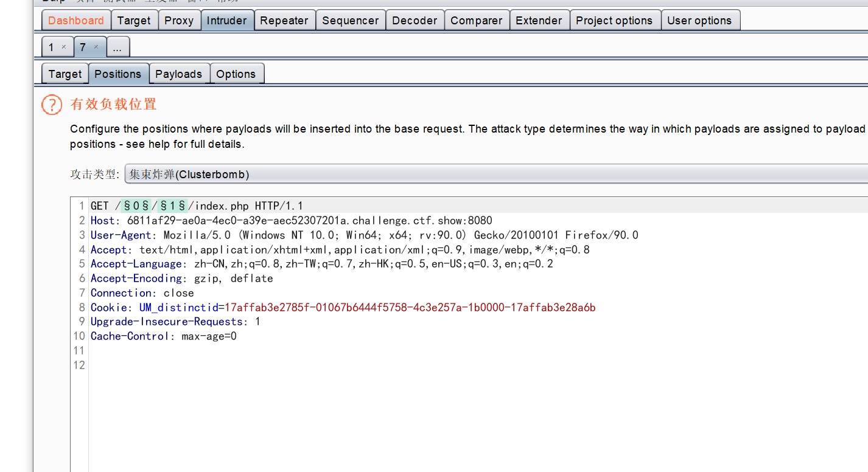Go to the Sequencer tab

coord(351,20)
